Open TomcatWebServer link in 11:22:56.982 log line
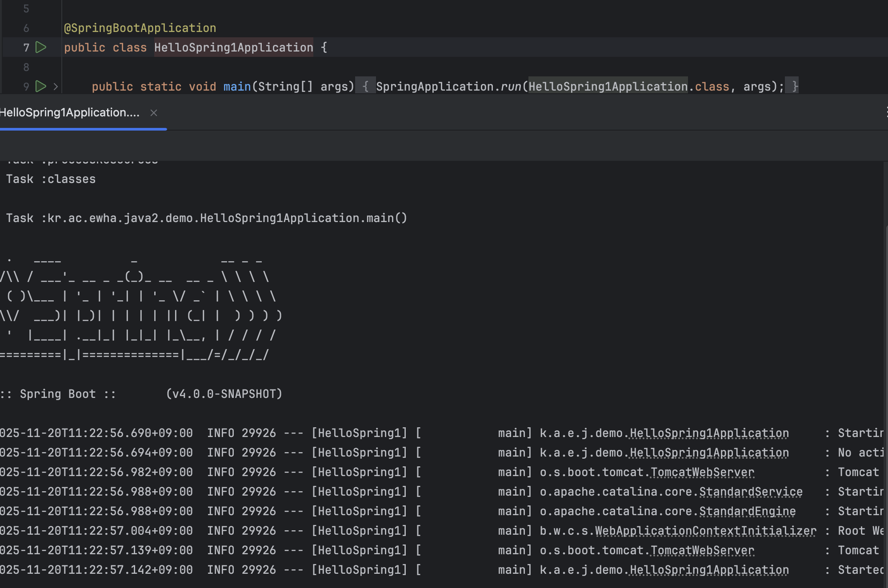This screenshot has height=588, width=888. 702,472
